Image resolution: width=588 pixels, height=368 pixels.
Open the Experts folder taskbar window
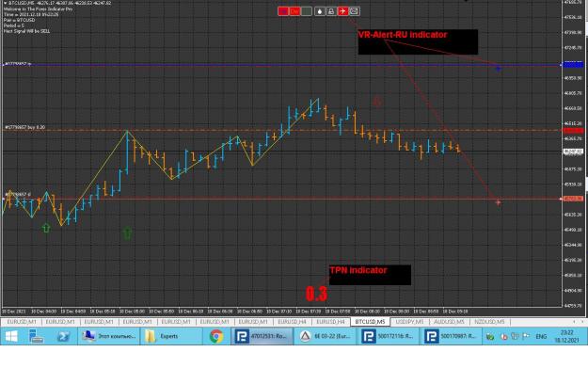point(171,336)
